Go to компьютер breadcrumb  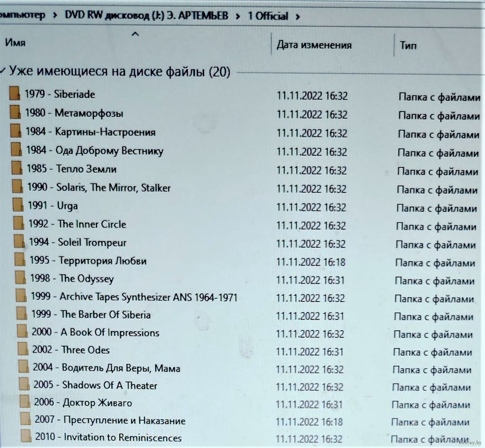[x=22, y=15]
